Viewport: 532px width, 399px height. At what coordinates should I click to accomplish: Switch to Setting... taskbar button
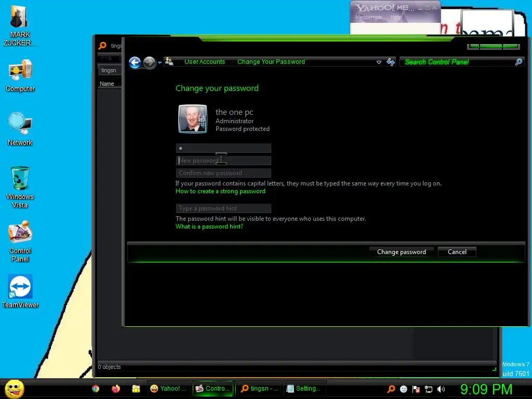click(x=304, y=389)
